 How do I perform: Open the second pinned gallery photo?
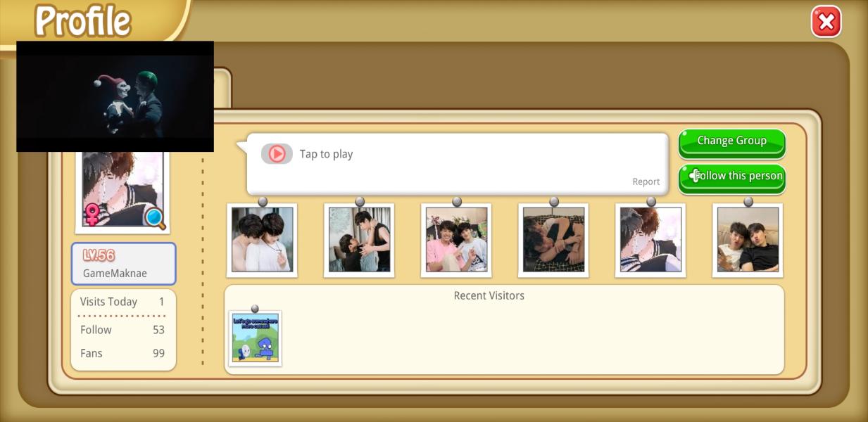pyautogui.click(x=359, y=240)
